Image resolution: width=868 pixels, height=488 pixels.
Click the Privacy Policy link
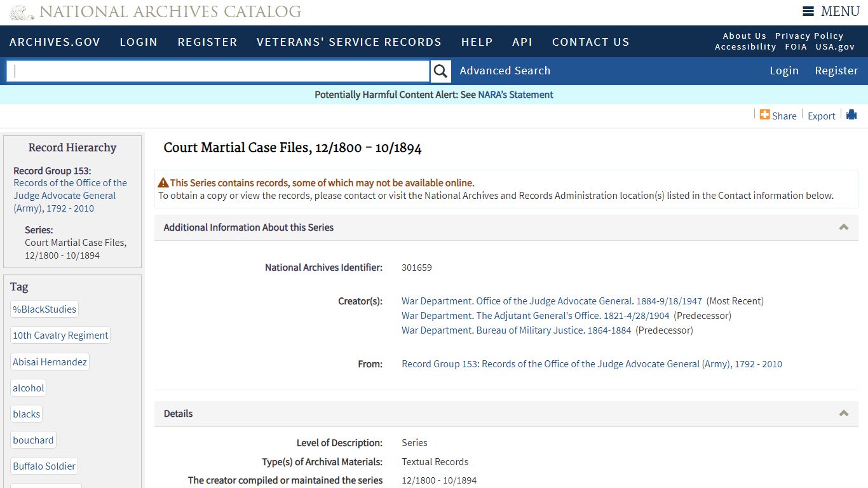coord(809,36)
